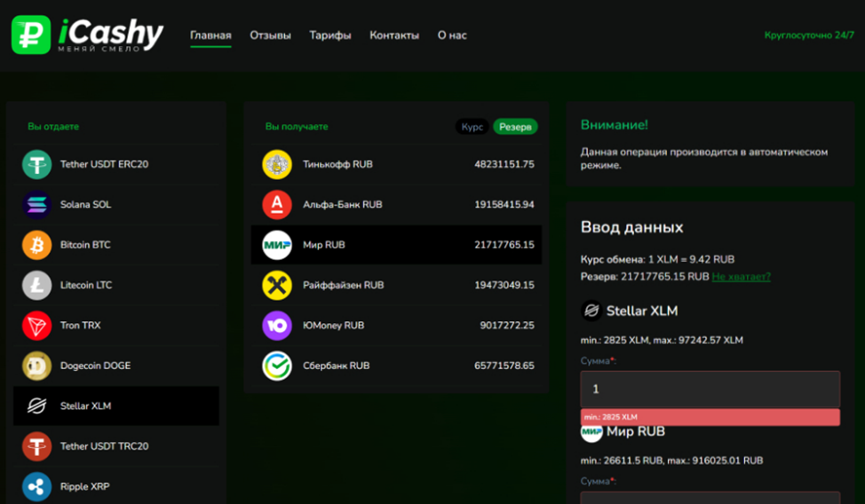Choose the Solana SOL icon
Viewport: 865px width, 504px height.
37,205
